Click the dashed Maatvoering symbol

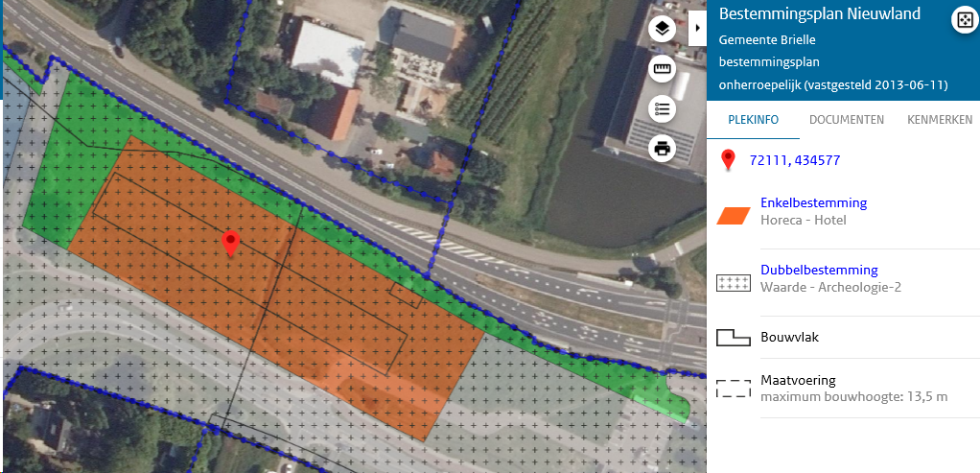(x=734, y=389)
